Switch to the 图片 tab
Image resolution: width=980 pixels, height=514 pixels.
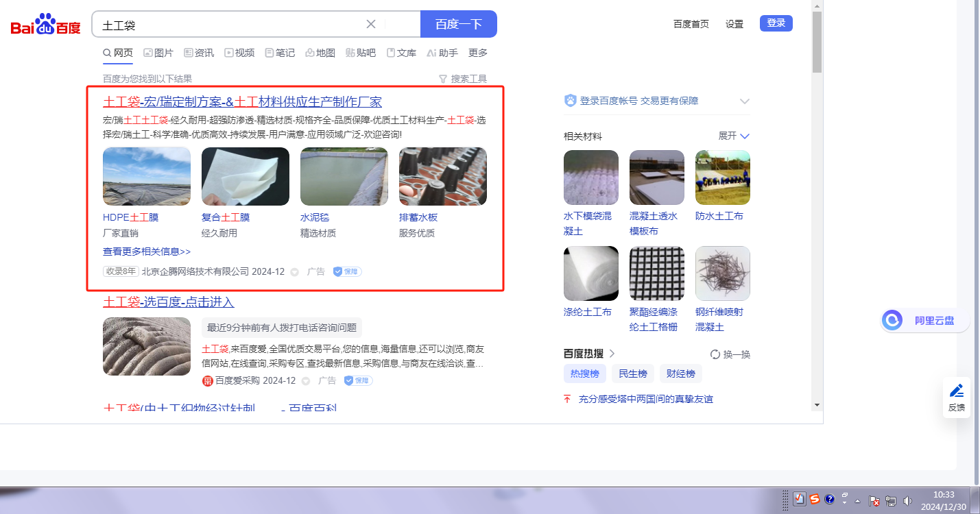coord(158,53)
